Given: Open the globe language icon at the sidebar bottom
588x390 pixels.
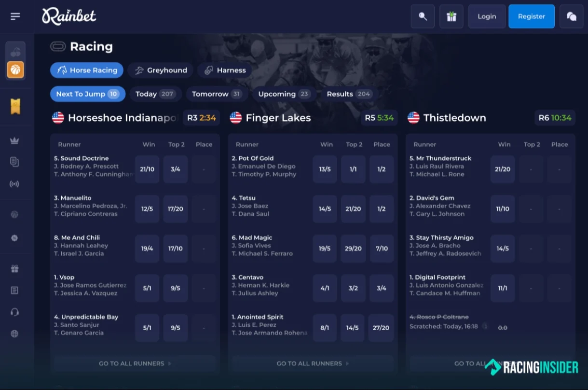Looking at the screenshot, I should pyautogui.click(x=15, y=334).
